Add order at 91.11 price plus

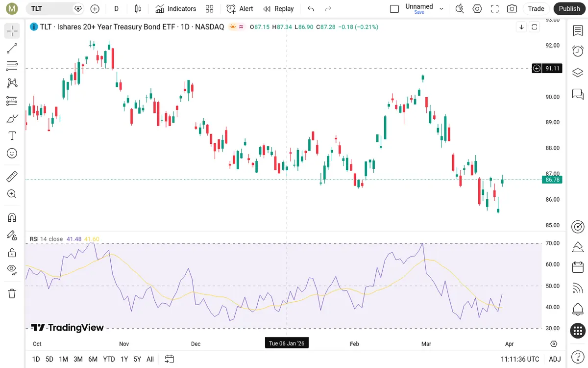[x=537, y=68]
